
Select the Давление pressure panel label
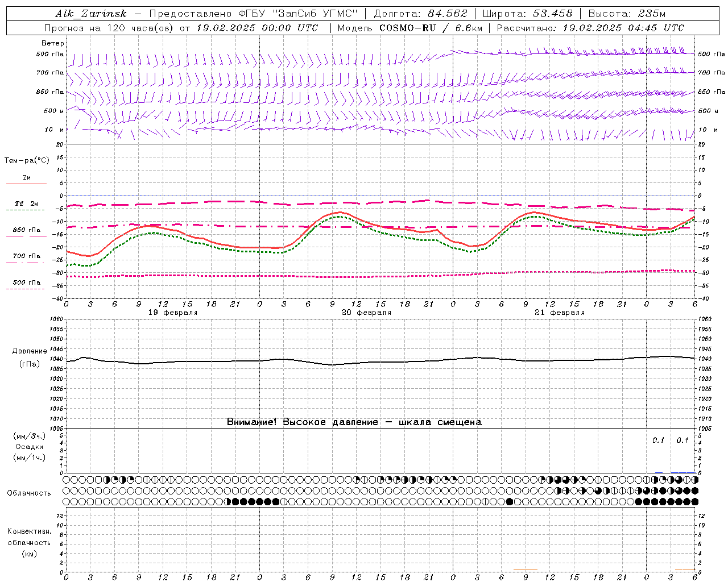[x=30, y=351]
